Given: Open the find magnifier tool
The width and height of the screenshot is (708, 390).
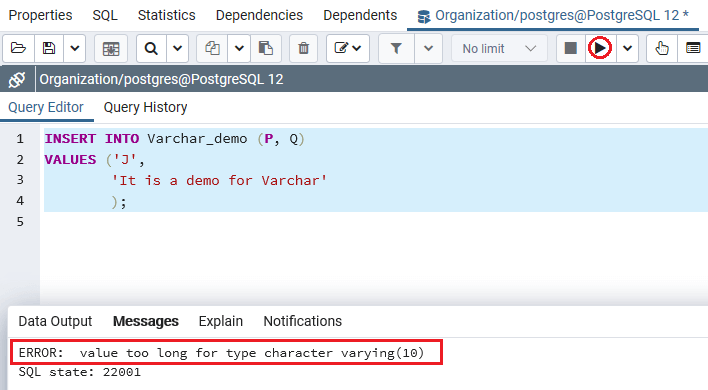Looking at the screenshot, I should tap(151, 48).
